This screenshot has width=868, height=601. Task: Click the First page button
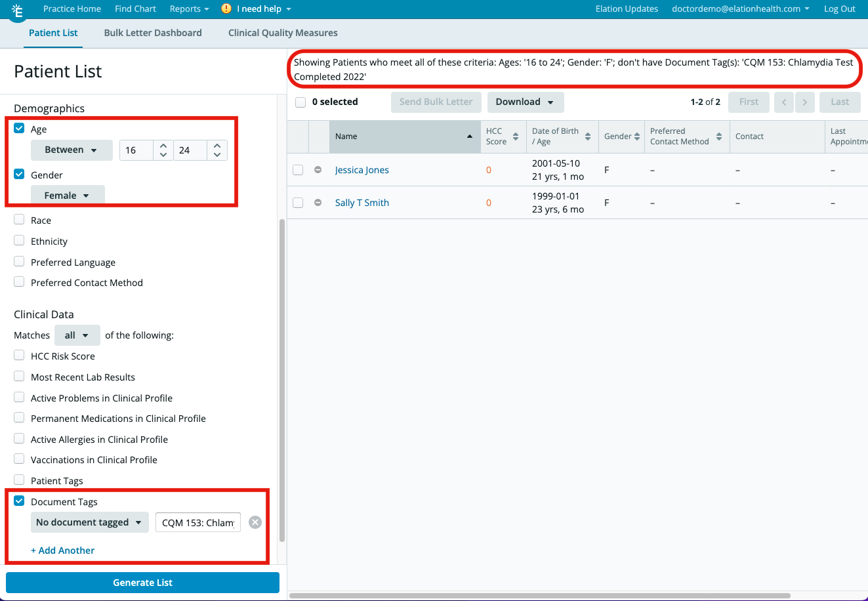tap(749, 102)
